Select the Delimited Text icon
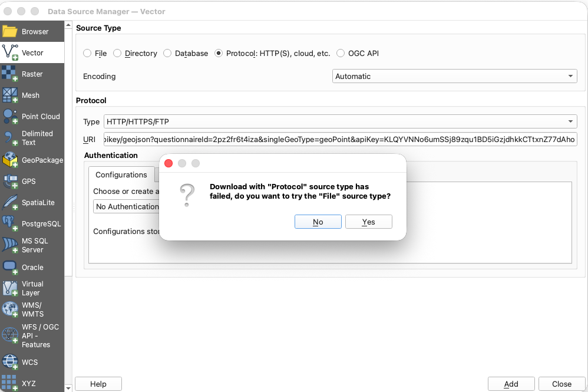 tap(10, 138)
